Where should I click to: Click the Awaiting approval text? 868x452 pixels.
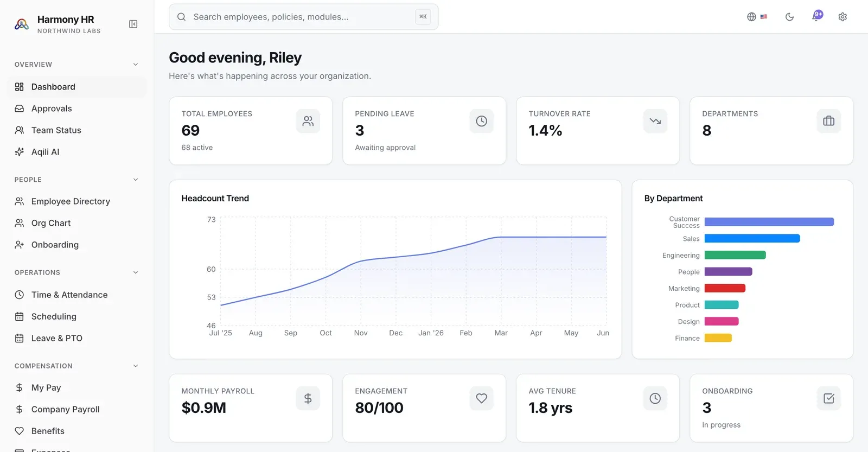(385, 148)
